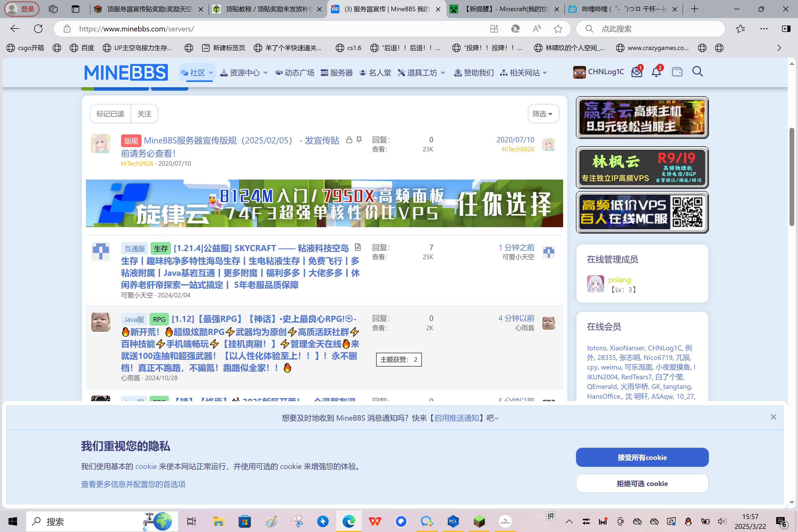Open the browser sidebar toggle icon
Screen dimensions: 798x532
pyautogui.click(x=786, y=29)
